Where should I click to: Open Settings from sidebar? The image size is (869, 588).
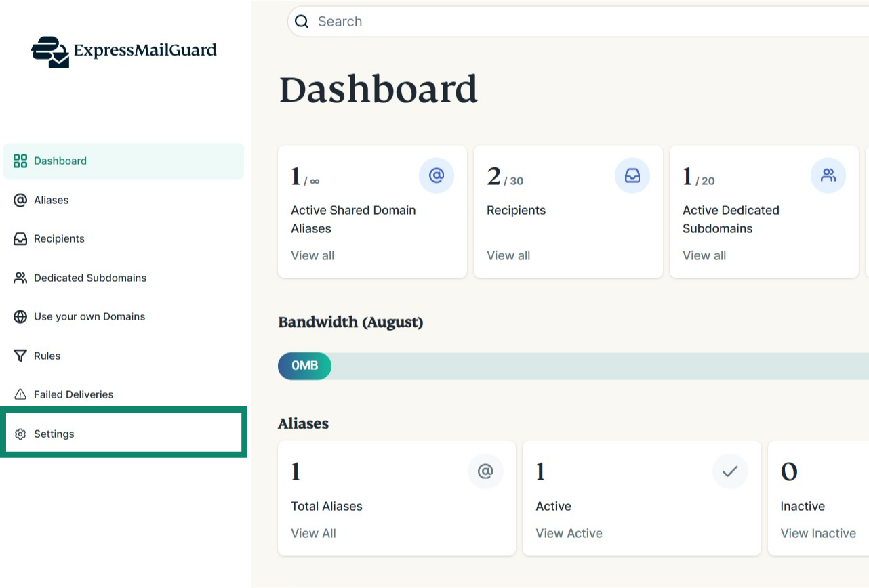click(123, 434)
